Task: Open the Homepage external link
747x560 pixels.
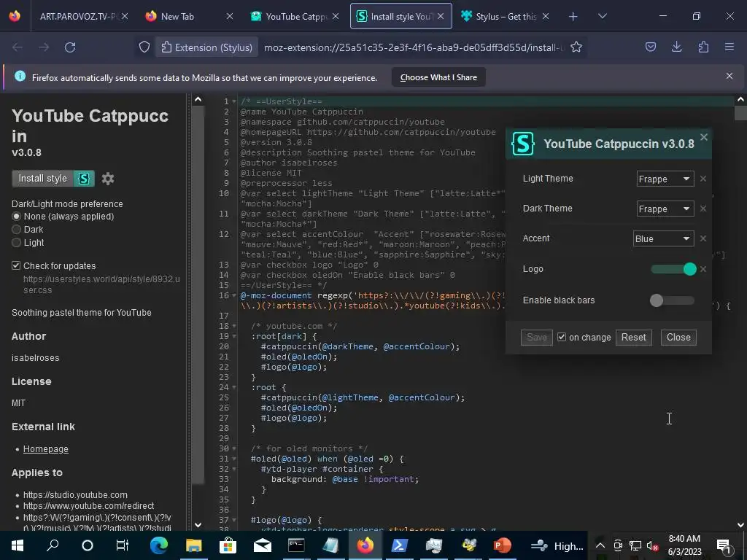Action: click(46, 449)
